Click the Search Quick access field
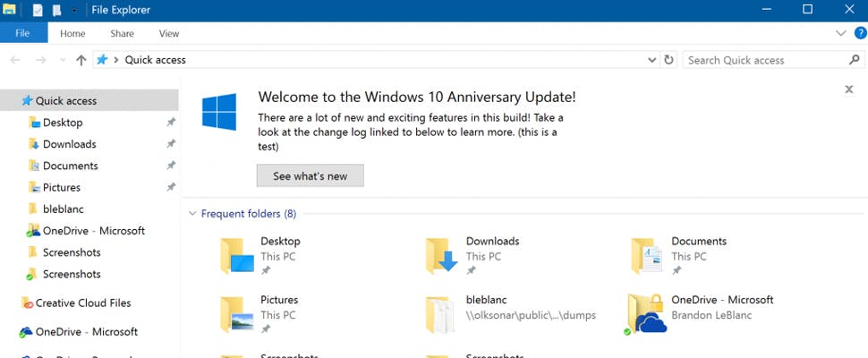Viewport: 868px width, 358px height. (x=773, y=60)
